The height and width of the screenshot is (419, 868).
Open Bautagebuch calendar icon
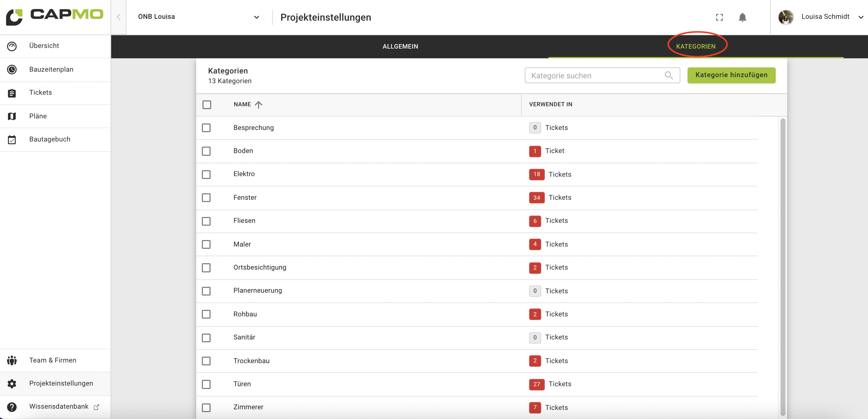click(x=12, y=139)
